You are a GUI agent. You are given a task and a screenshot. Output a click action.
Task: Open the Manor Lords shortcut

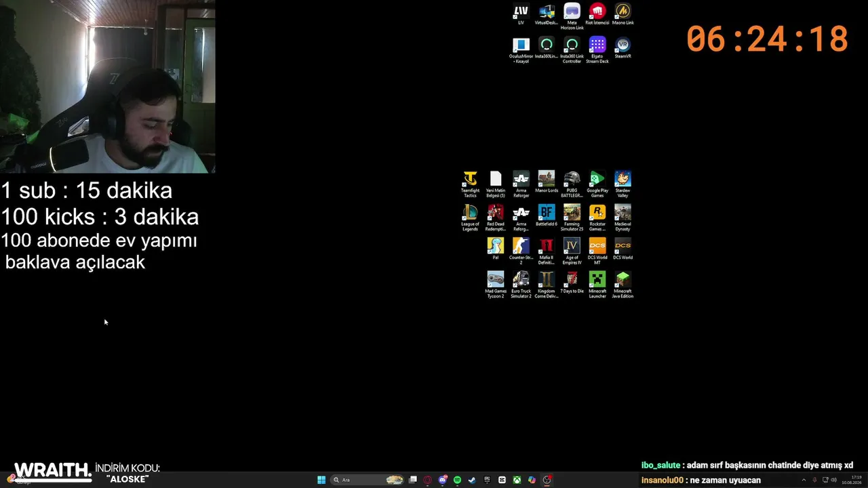click(x=546, y=182)
